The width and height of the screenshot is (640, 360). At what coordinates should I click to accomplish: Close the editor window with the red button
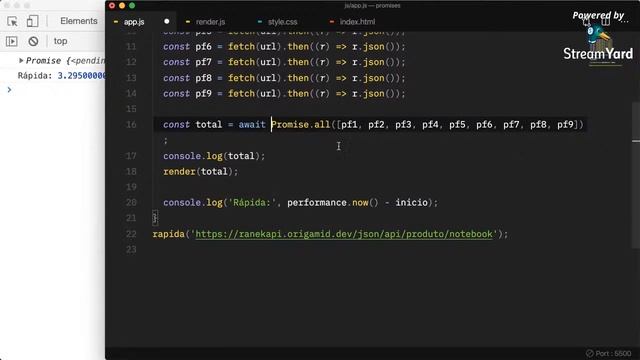pos(112,6)
